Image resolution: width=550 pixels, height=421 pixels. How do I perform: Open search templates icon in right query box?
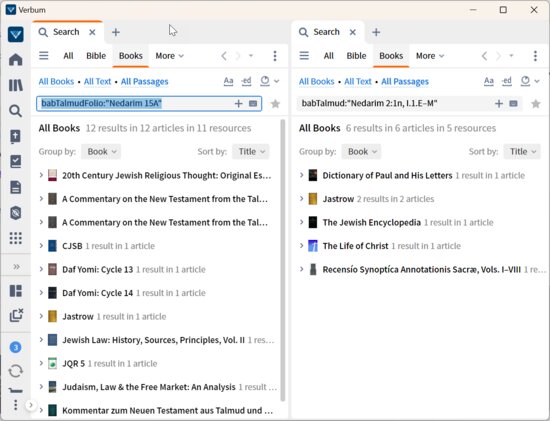514,103
